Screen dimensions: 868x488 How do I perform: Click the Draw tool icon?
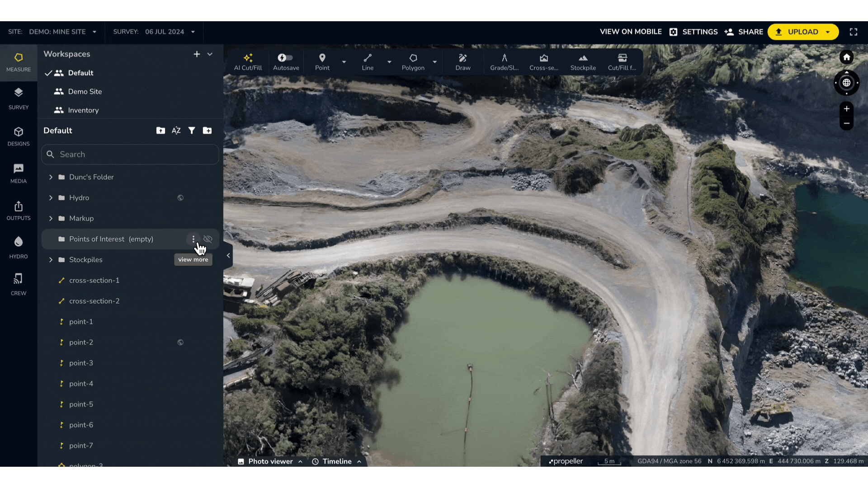point(462,58)
